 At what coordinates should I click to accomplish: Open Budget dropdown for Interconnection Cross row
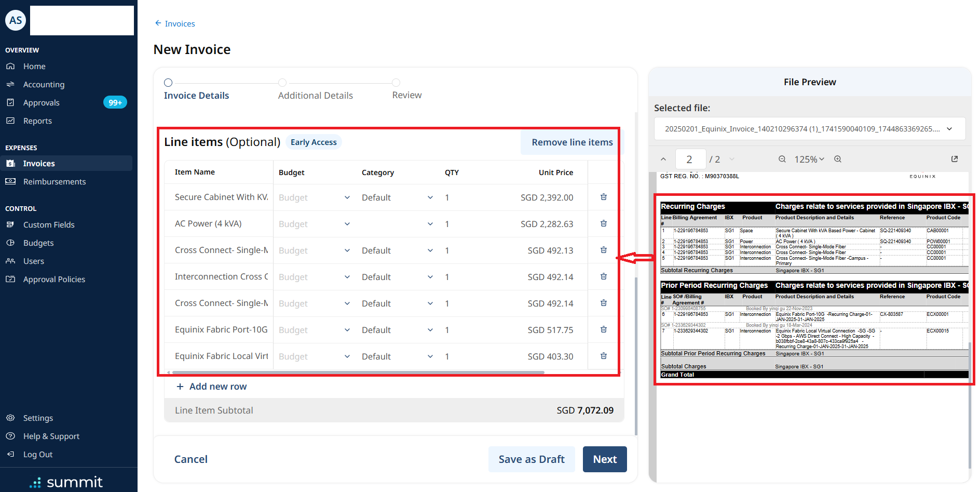tap(315, 277)
